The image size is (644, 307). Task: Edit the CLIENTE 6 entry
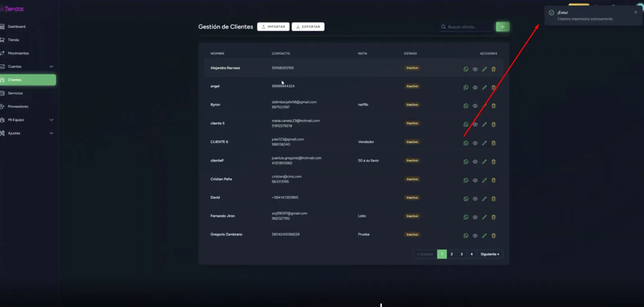click(x=484, y=143)
